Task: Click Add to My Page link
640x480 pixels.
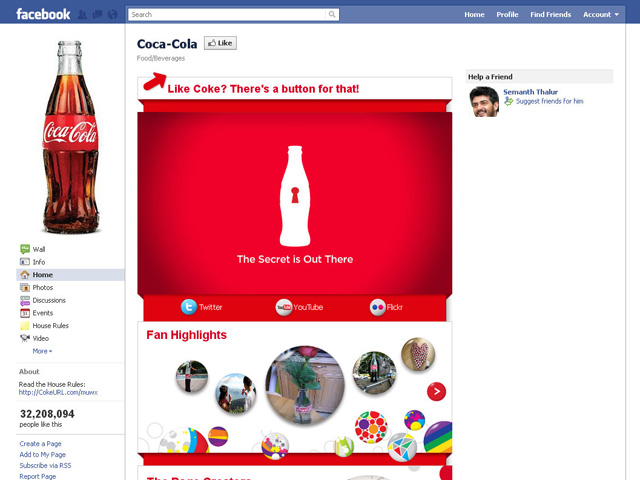Action: (x=42, y=455)
